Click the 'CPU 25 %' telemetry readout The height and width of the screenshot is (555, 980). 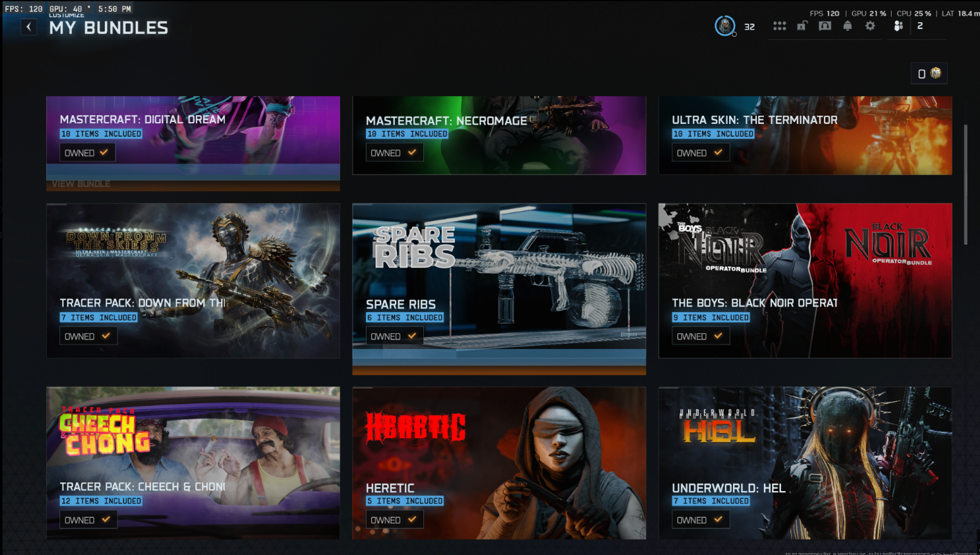(x=914, y=13)
